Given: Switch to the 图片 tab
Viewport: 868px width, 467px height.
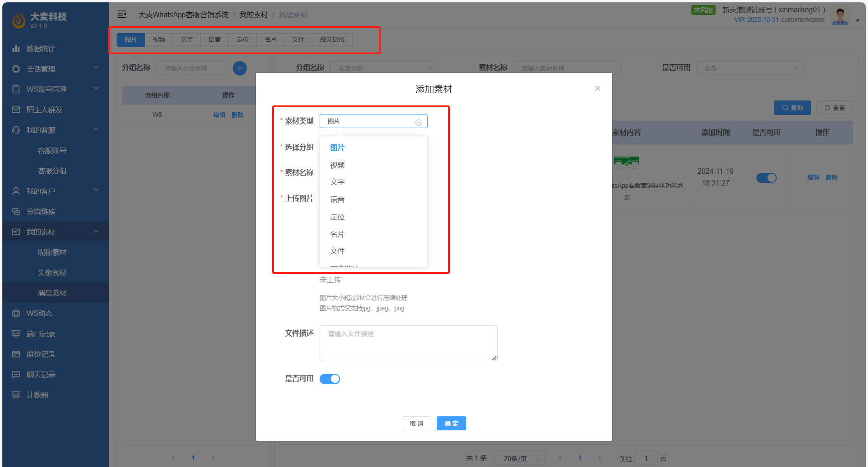Looking at the screenshot, I should pos(131,40).
